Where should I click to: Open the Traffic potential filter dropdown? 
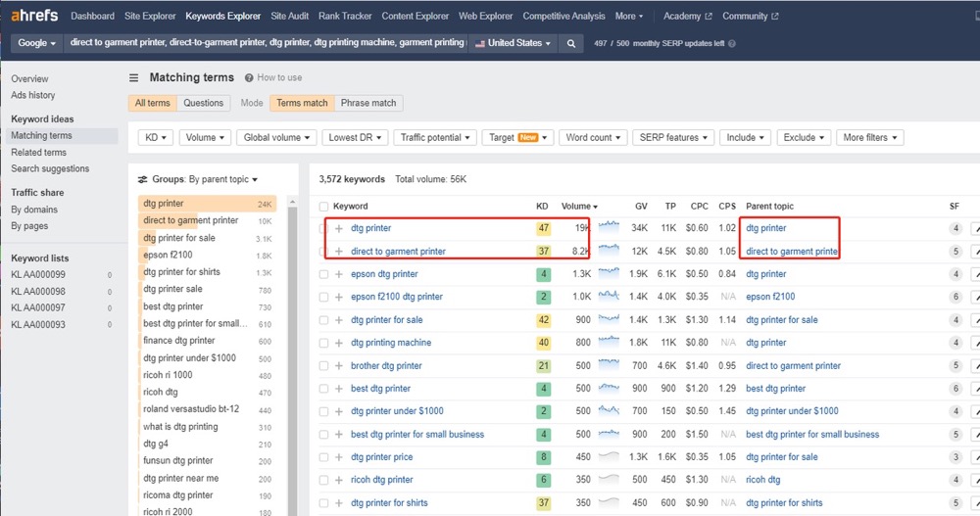(435, 137)
